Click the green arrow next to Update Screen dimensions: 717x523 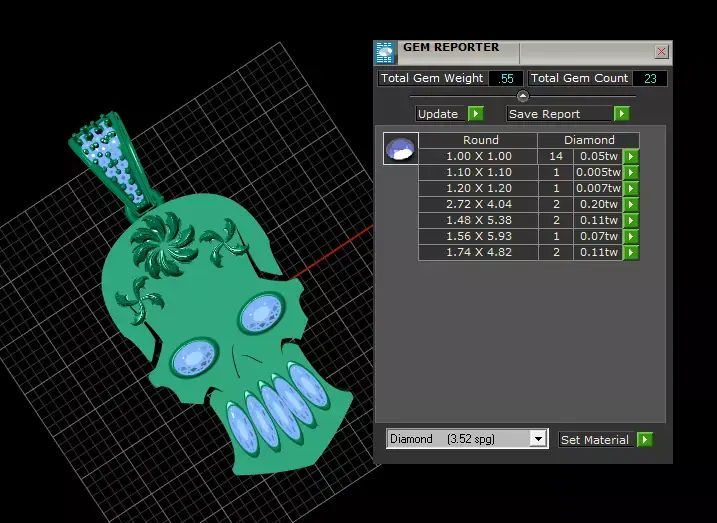(476, 113)
